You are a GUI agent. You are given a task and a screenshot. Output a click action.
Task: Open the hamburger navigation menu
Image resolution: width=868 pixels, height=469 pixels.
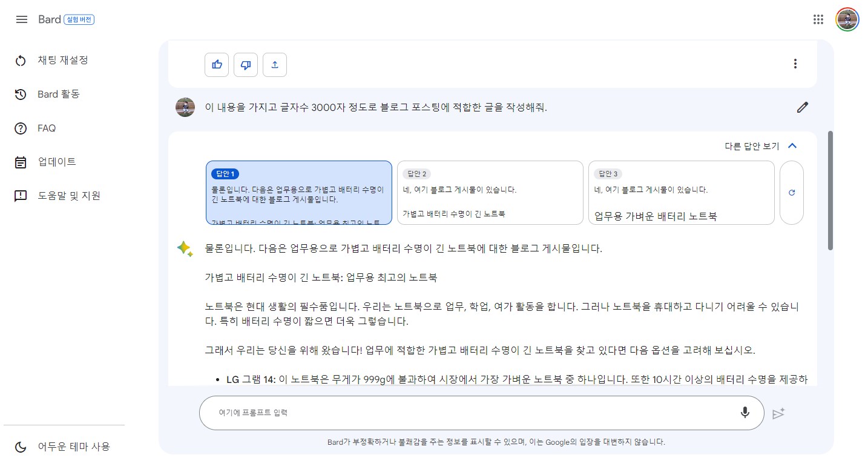click(21, 19)
